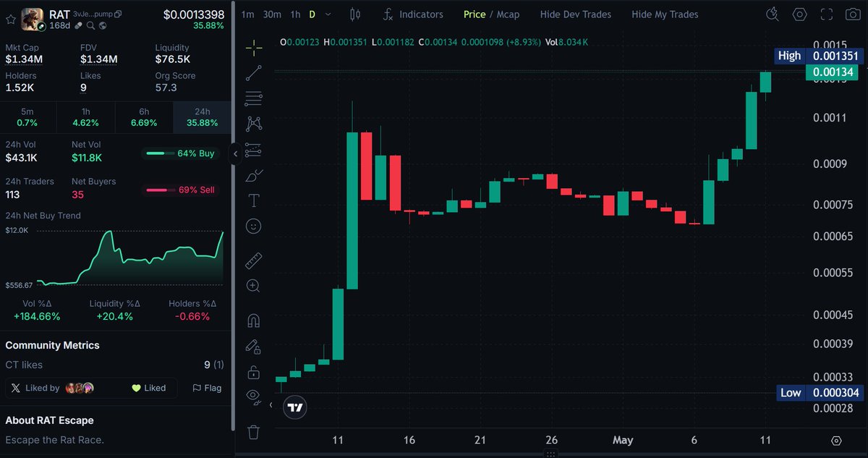Click the TradingView logo watermark

(x=294, y=407)
